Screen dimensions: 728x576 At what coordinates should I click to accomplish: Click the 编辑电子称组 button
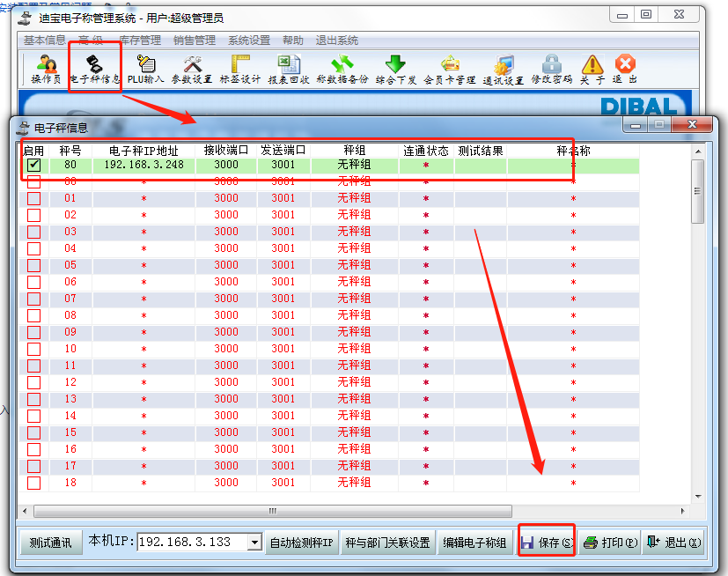click(x=474, y=542)
